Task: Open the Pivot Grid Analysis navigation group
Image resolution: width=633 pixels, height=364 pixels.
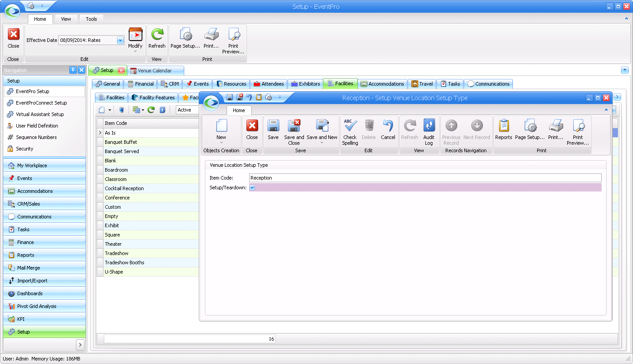Action: coord(44,306)
